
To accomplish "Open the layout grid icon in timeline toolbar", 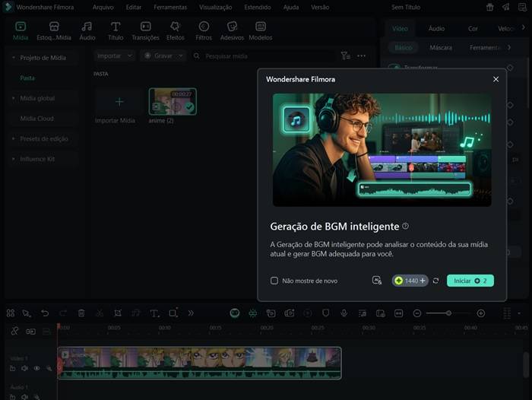I will click(11, 313).
